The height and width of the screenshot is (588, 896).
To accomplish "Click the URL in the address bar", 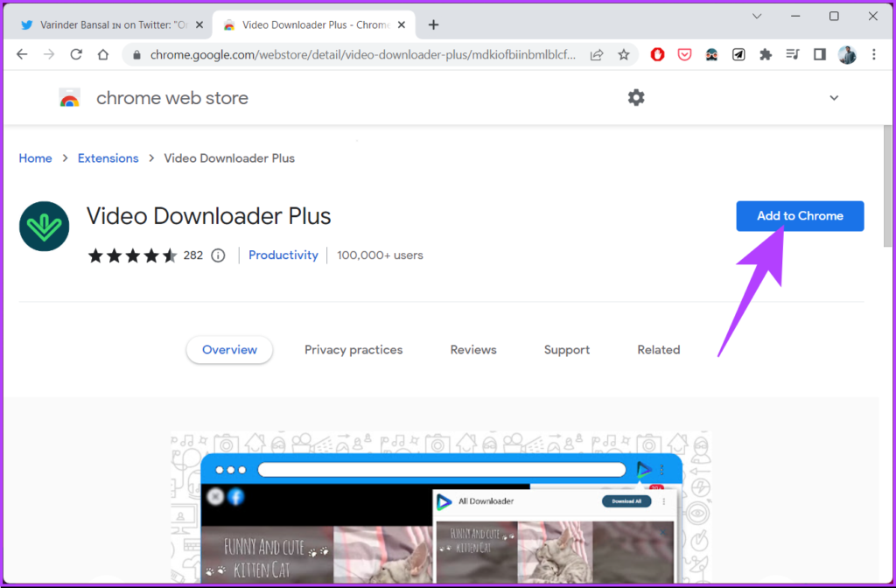I will (363, 55).
